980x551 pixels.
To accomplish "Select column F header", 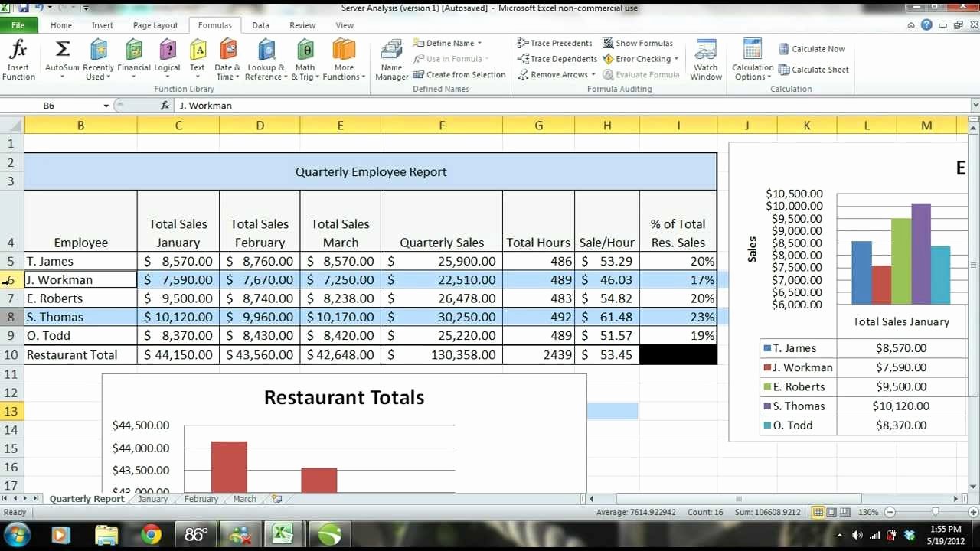I will pyautogui.click(x=442, y=126).
